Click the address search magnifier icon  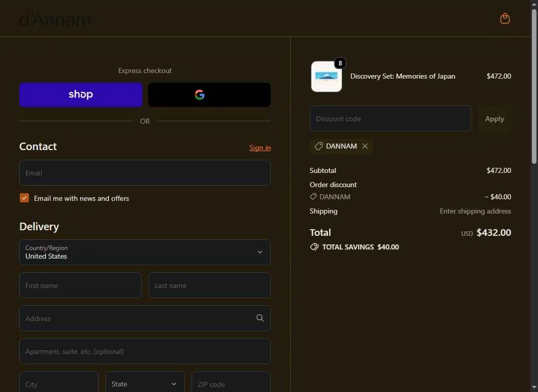pos(260,318)
